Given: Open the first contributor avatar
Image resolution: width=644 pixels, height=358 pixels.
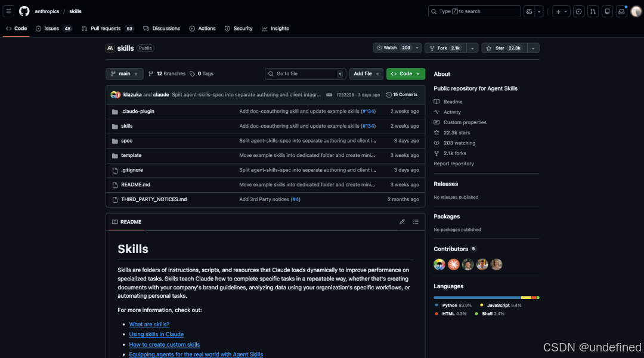Looking at the screenshot, I should (439, 264).
